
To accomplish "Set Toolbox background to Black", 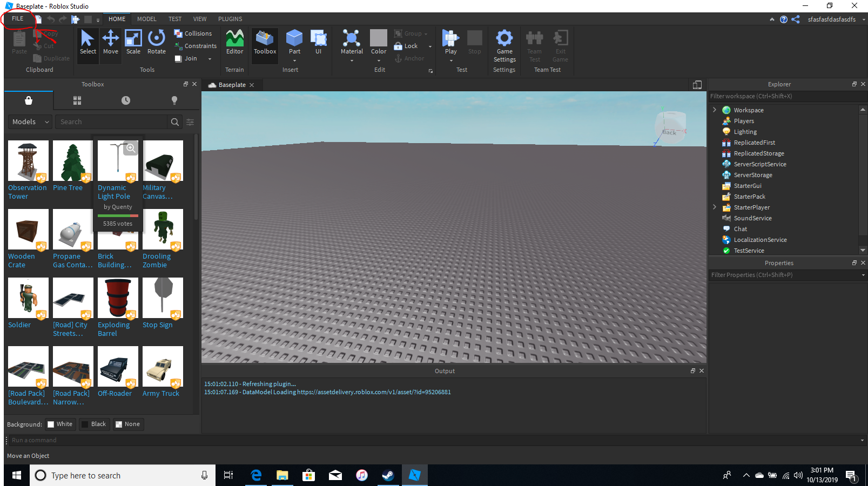I will (94, 424).
